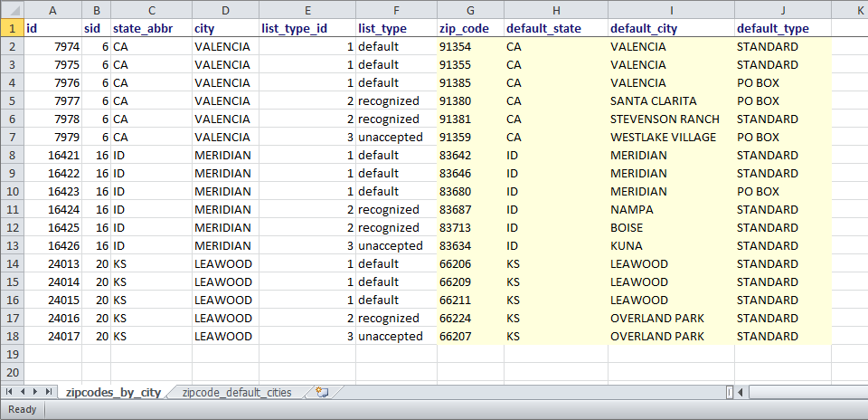Image resolution: width=868 pixels, height=420 pixels.
Task: Click the first sheet navigation arrow
Action: point(10,392)
